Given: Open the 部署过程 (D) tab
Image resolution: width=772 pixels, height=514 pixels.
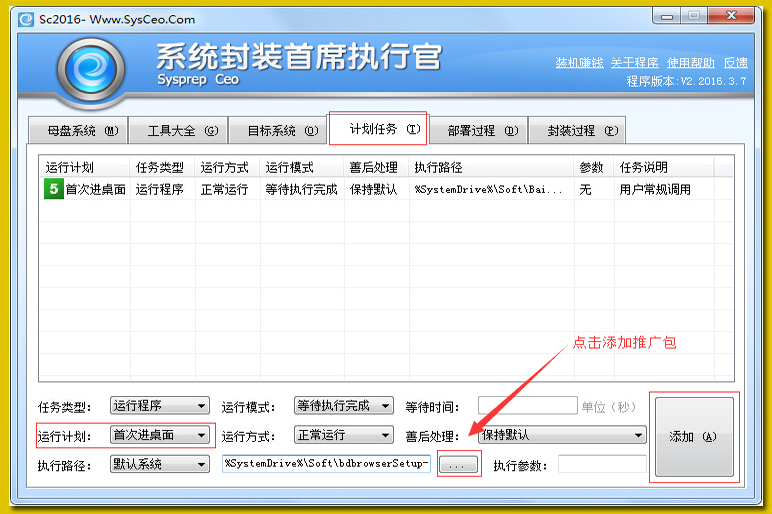Looking at the screenshot, I should 478,130.
